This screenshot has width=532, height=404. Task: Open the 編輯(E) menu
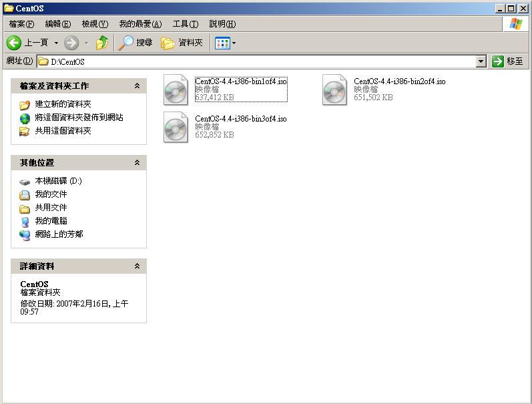(57, 24)
